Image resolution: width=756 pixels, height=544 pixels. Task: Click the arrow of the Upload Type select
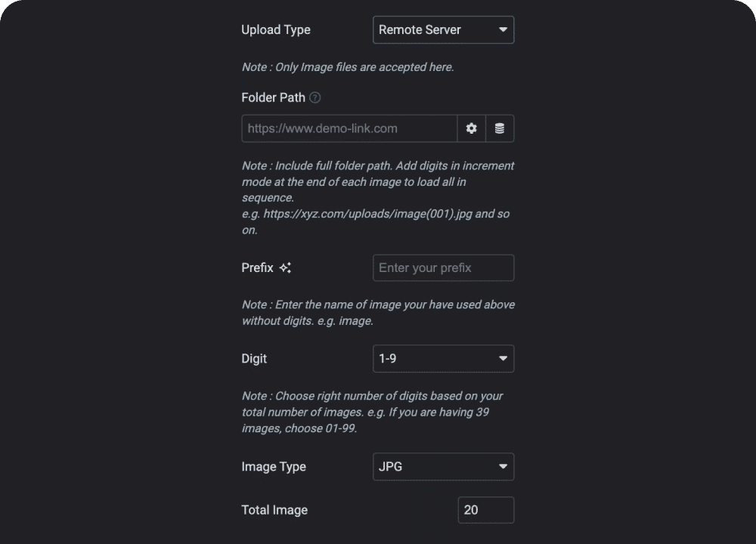(x=503, y=30)
